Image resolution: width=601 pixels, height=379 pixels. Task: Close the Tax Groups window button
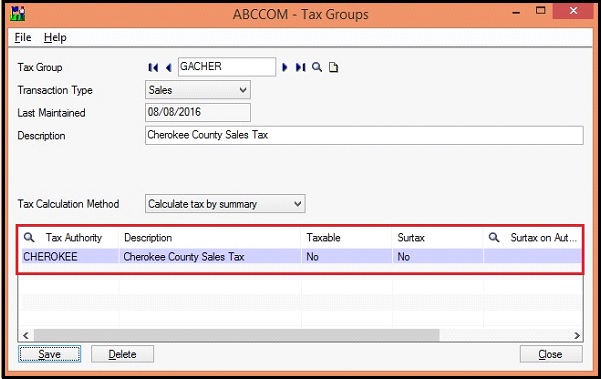click(551, 354)
